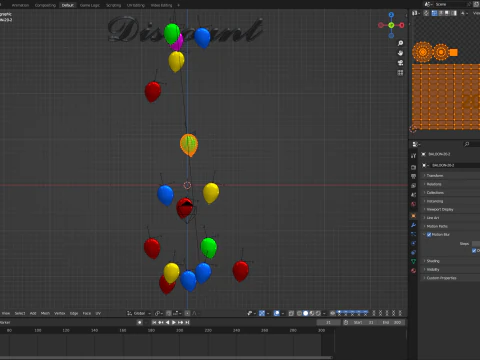Image resolution: width=480 pixels, height=360 pixels.
Task: Expand the Custom Properties panel
Action: coord(450,278)
